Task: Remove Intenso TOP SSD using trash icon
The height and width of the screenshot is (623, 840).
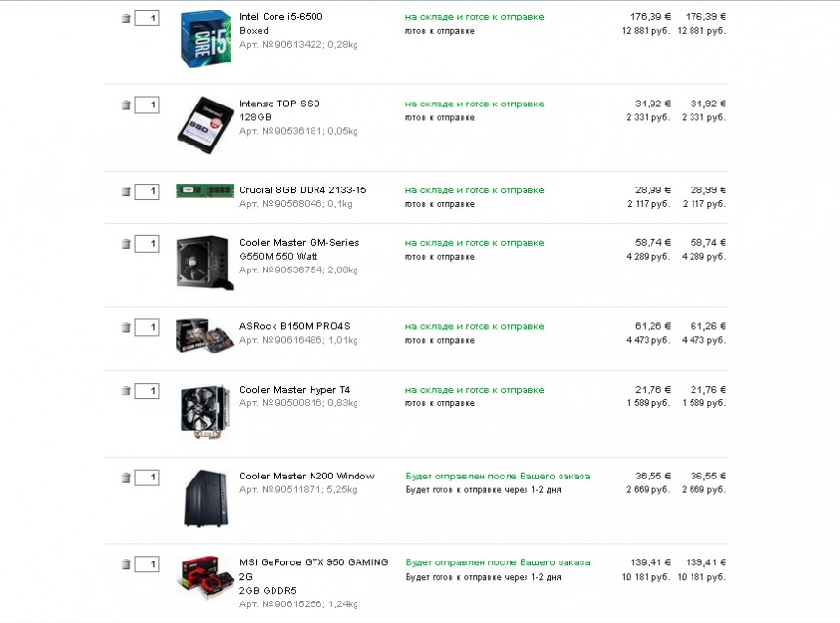Action: click(x=126, y=105)
